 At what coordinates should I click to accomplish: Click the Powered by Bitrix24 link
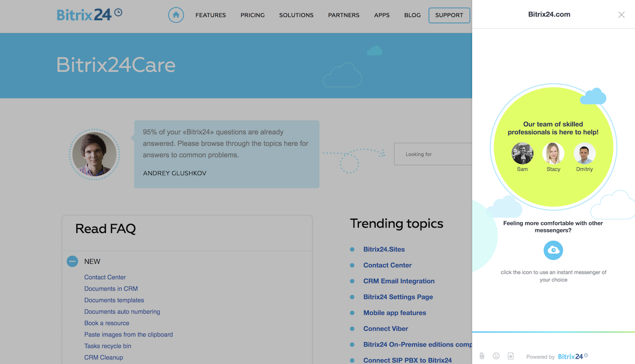[557, 357]
